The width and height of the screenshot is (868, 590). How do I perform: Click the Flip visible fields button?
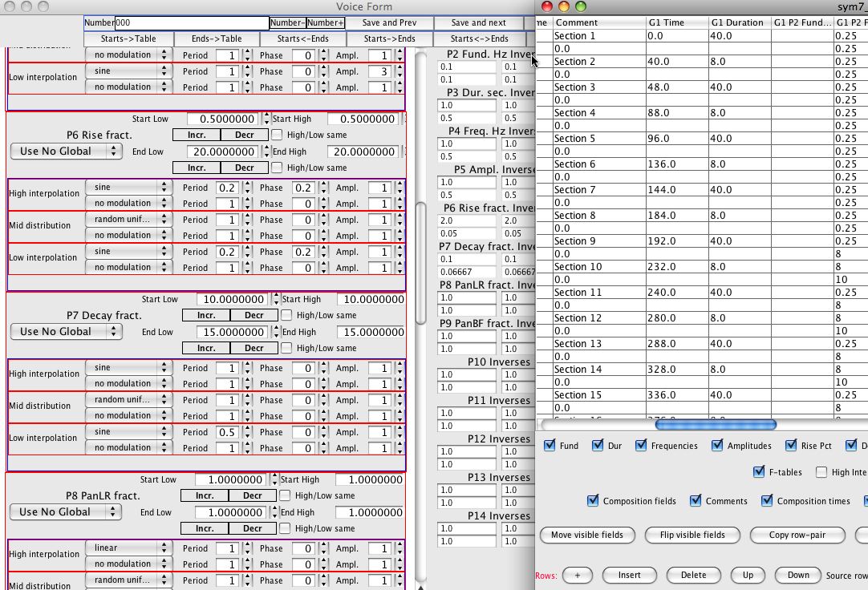point(692,535)
